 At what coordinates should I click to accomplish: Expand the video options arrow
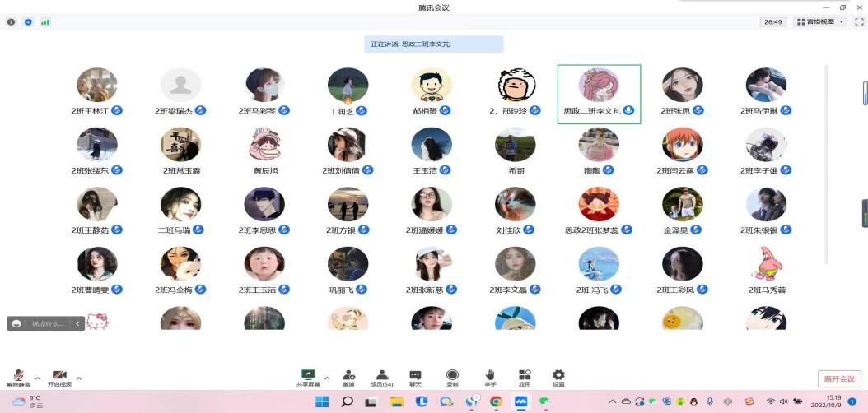point(79,378)
